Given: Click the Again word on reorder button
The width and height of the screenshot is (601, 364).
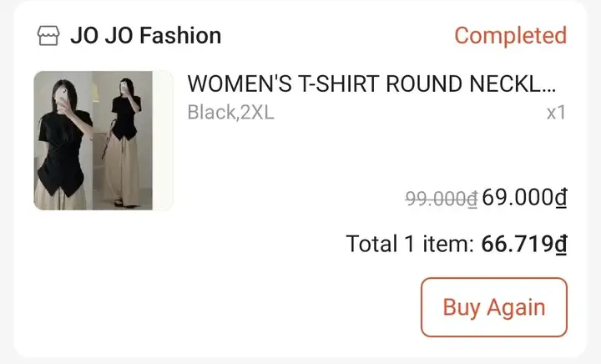Looking at the screenshot, I should (516, 308).
